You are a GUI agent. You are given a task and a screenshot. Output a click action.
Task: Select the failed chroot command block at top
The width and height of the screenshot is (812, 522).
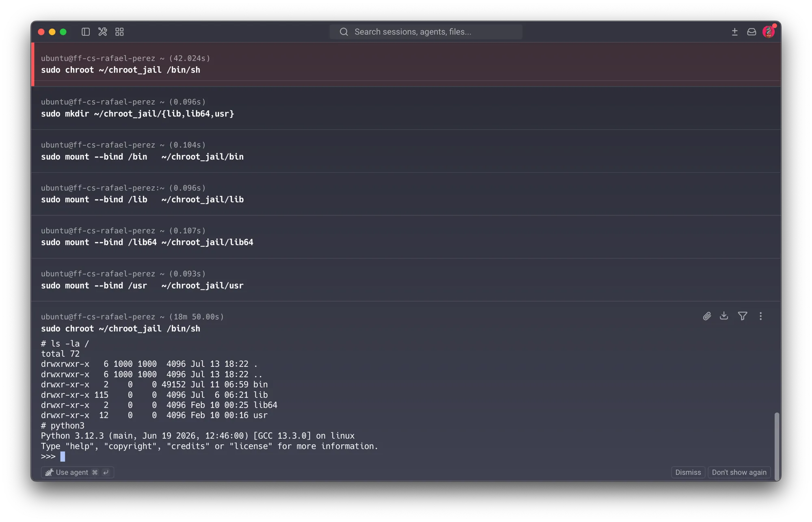(406, 64)
